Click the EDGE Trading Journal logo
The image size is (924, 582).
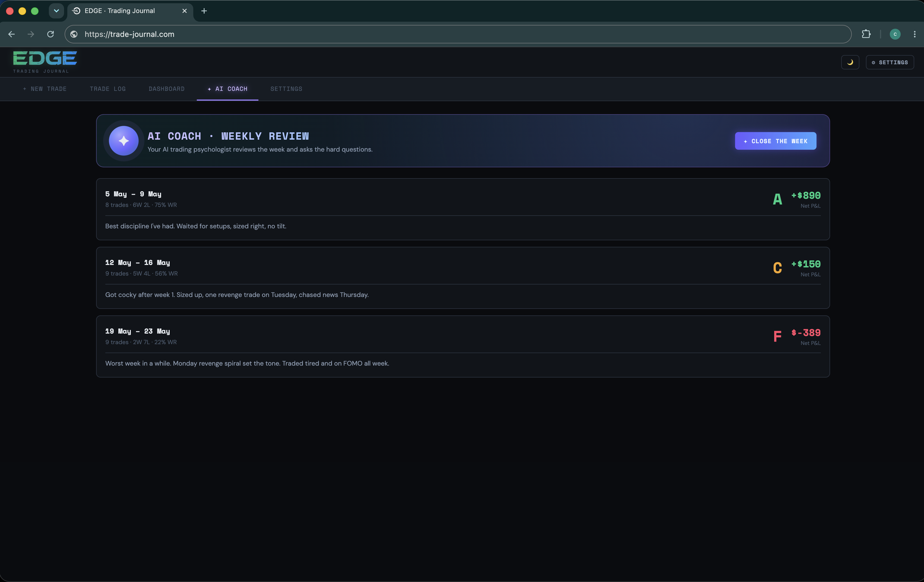(45, 62)
